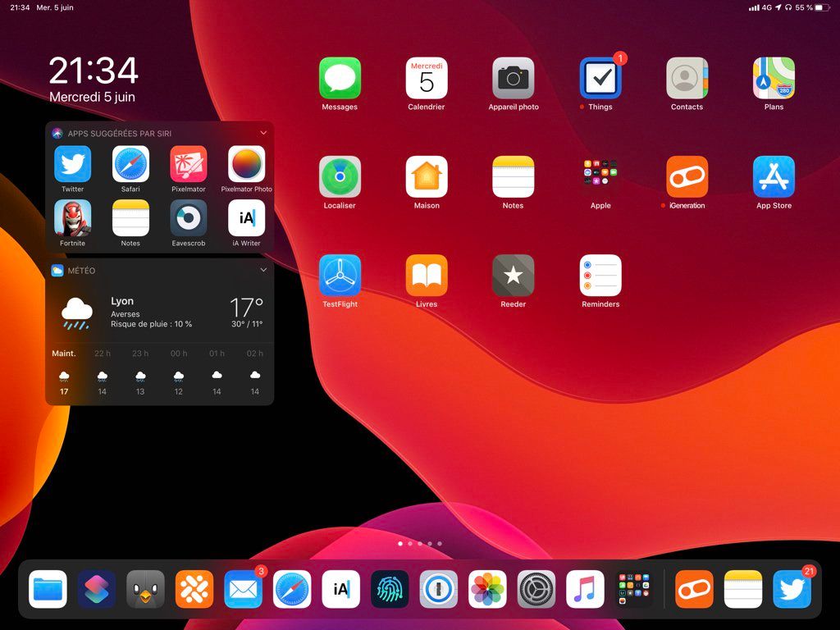
Task: Launch Appareil photo camera app
Action: tap(514, 78)
